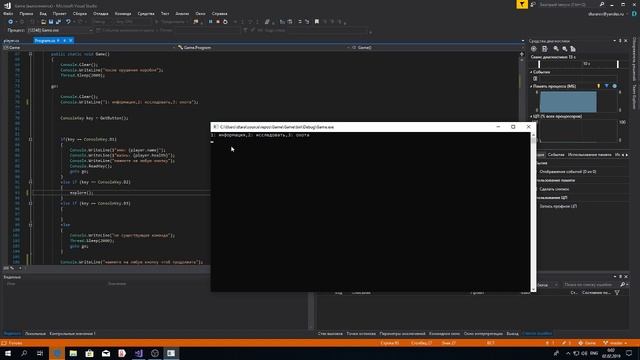Viewport: 640px width, 360px height.
Task: Click the Отображение событий link
Action: 568,171
